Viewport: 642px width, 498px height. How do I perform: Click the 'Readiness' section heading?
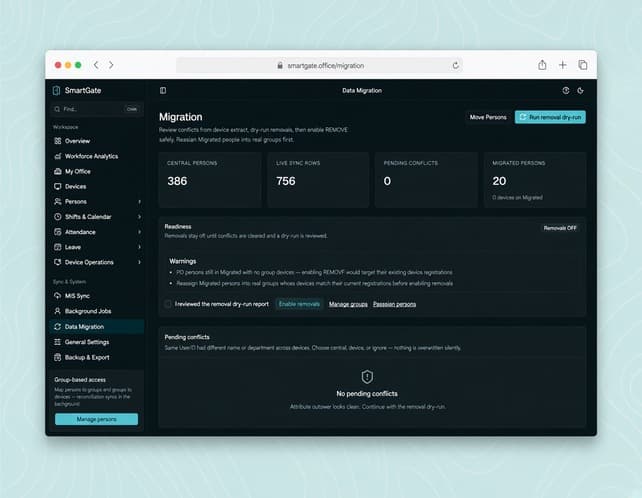pos(178,226)
